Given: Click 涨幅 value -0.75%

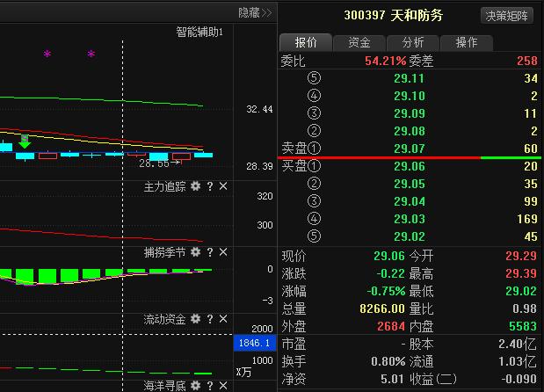Looking at the screenshot, I should (x=386, y=292).
